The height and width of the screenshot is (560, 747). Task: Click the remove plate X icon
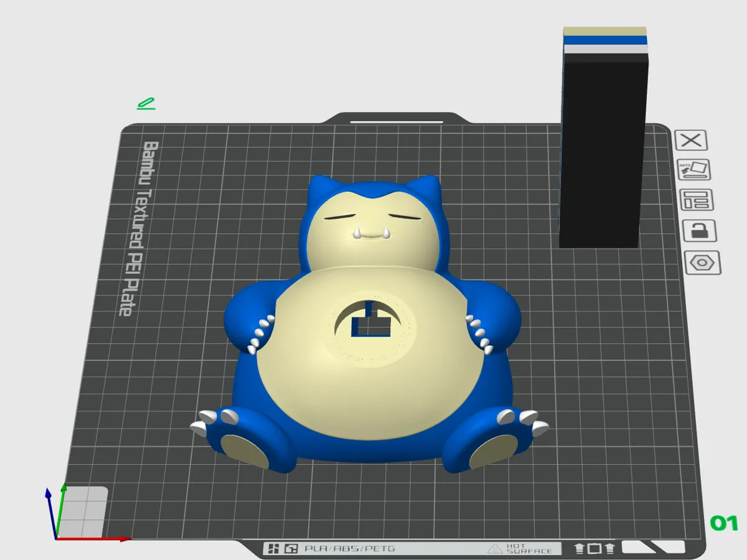pyautogui.click(x=692, y=140)
